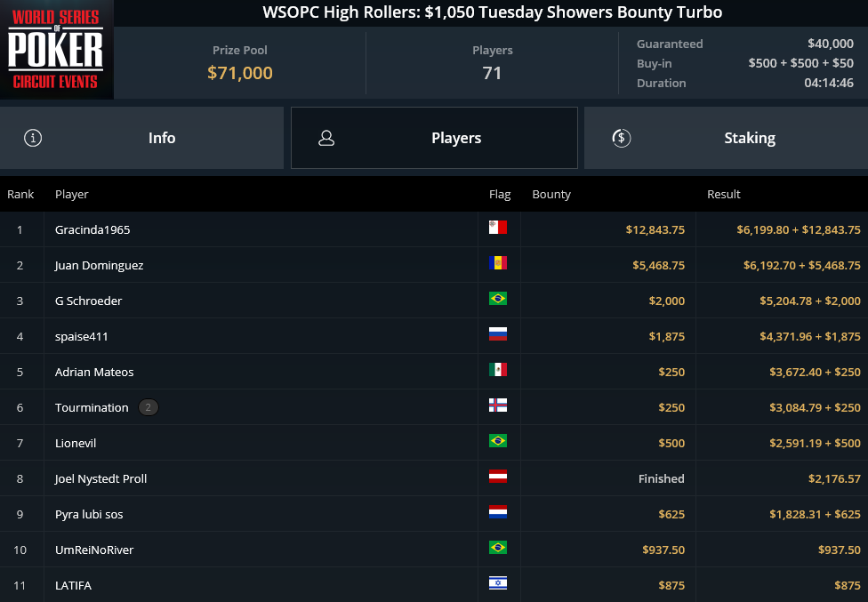The height and width of the screenshot is (602, 868).
Task: Click Adrian Mateos's result $3,672.40 + $250
Action: tap(815, 372)
